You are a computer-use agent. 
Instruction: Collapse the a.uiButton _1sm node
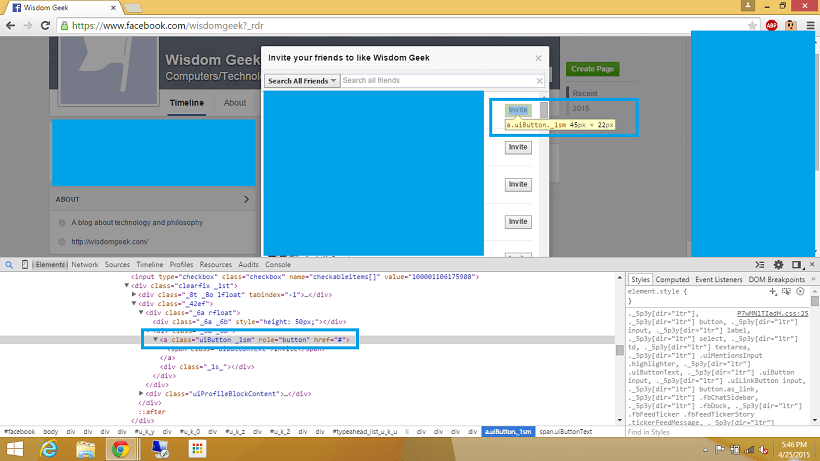[155, 340]
